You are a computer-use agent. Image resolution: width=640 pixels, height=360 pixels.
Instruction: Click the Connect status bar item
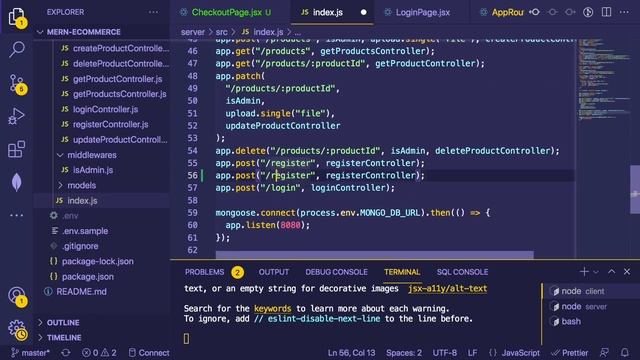149,353
